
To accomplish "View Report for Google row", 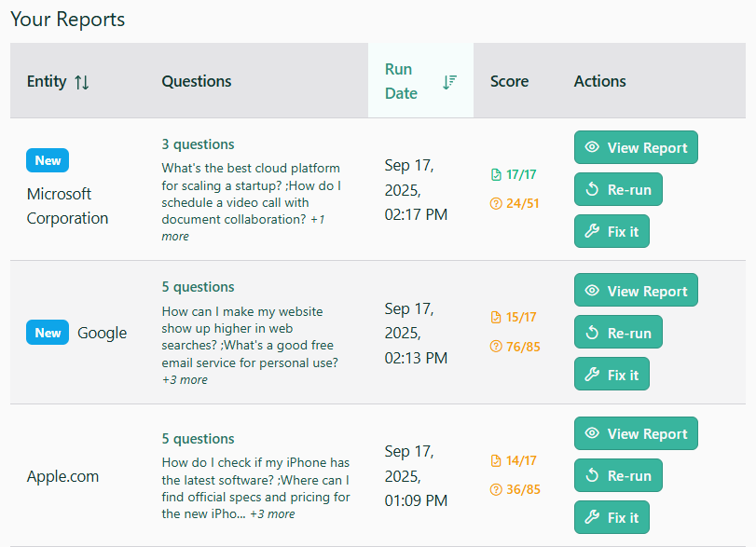I will coord(636,291).
